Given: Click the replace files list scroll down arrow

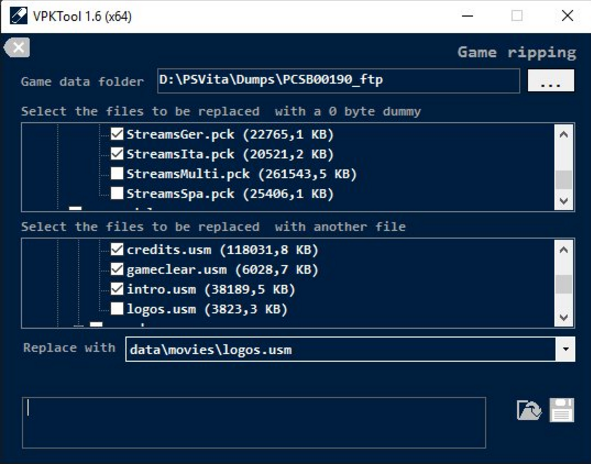Looking at the screenshot, I should (564, 317).
